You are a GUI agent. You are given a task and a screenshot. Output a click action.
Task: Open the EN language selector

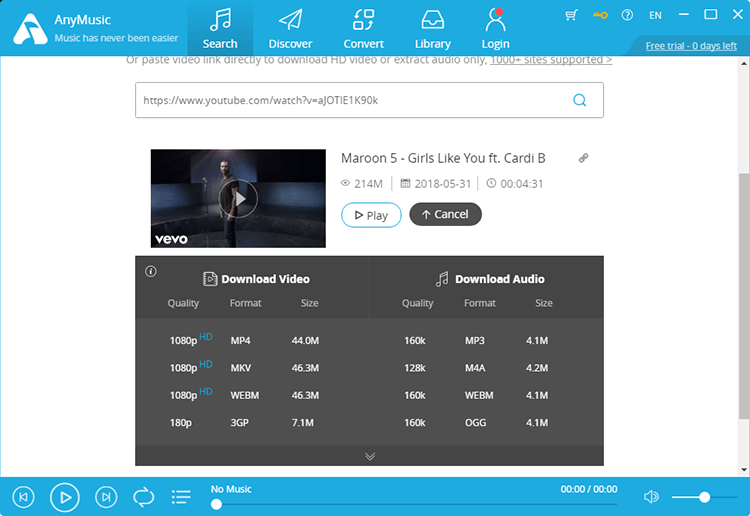coord(655,15)
